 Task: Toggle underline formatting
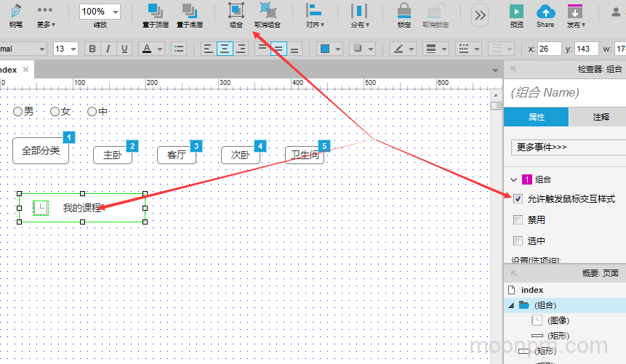pos(124,49)
